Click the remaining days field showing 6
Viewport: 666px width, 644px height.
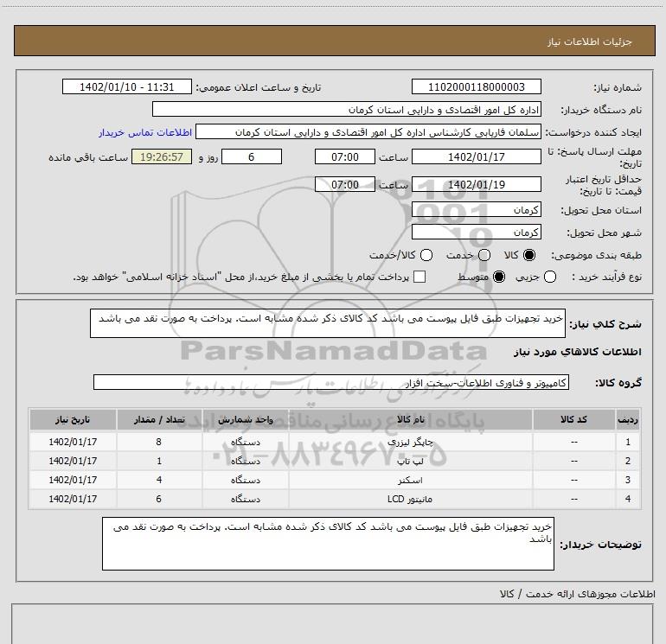[x=252, y=157]
